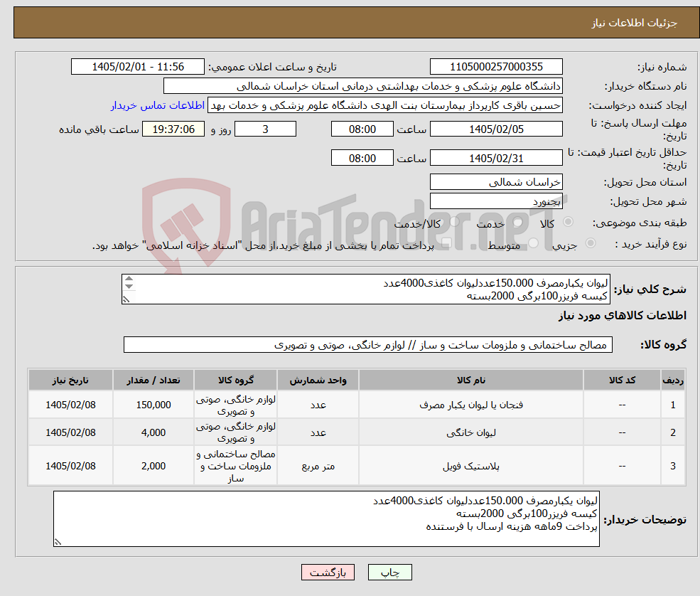Click the resize handle of buyer notes box
700x596 pixels.
coord(58,542)
